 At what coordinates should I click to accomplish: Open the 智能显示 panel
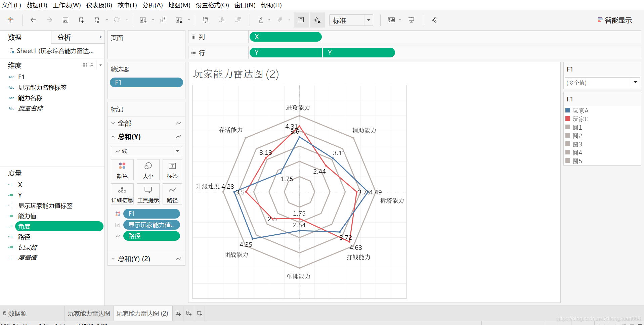click(615, 20)
